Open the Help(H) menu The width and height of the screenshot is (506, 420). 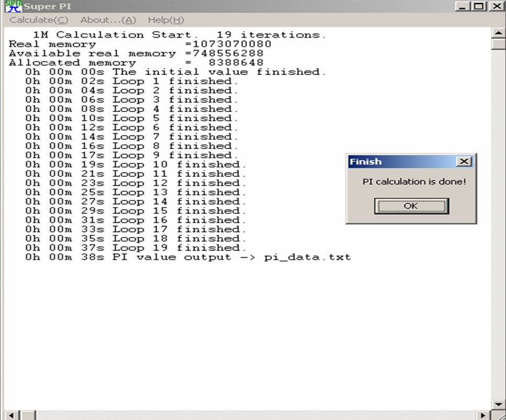point(166,20)
